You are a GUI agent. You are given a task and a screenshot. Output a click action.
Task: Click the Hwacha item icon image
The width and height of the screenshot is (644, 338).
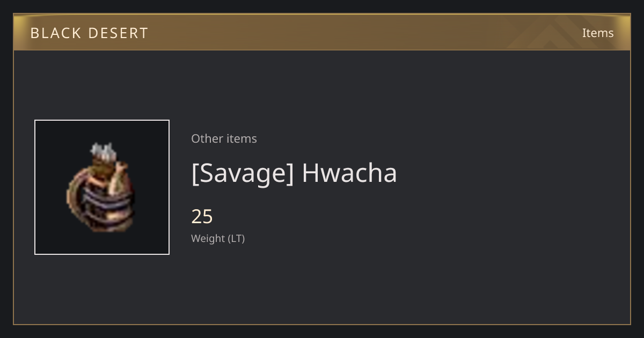click(102, 187)
